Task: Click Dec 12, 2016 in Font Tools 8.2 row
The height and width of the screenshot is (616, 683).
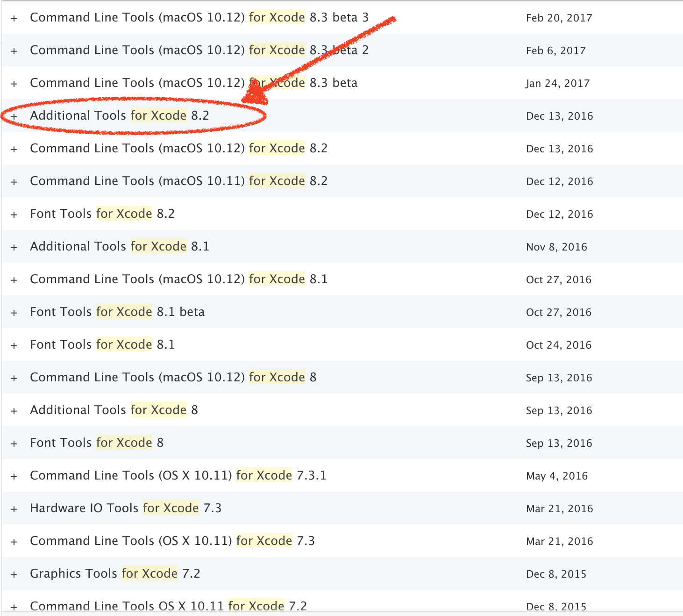Action: [x=560, y=215]
